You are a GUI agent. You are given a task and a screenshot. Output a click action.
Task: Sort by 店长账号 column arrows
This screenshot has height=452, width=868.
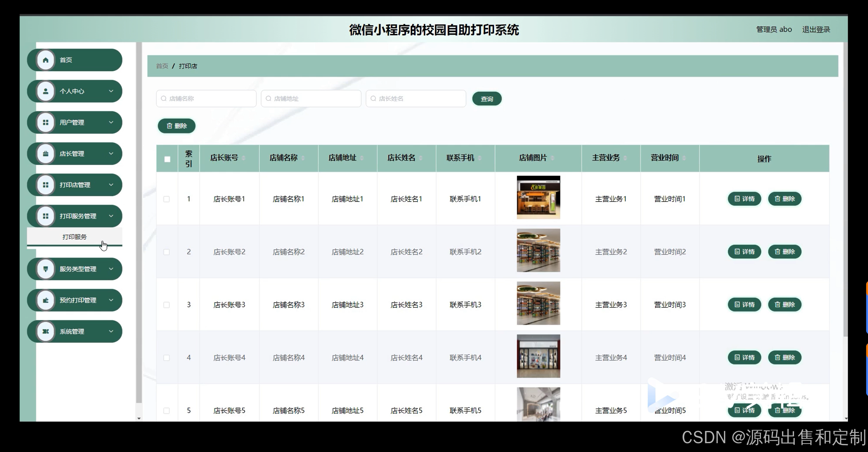tap(243, 158)
